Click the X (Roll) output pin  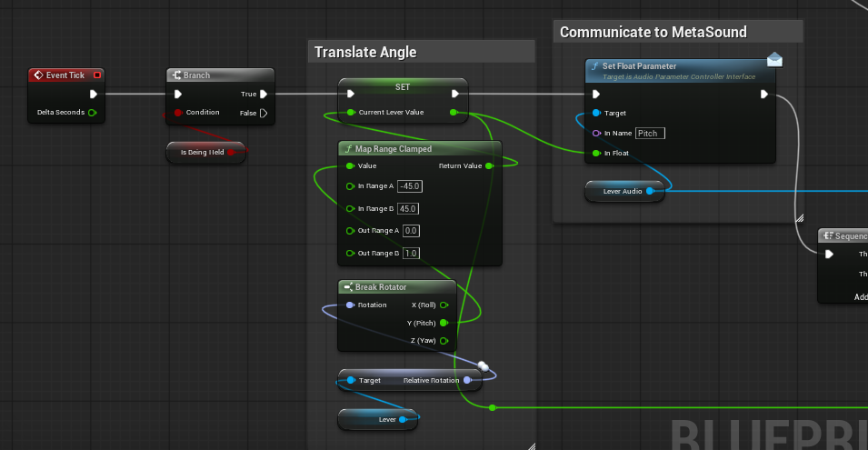pyautogui.click(x=444, y=305)
